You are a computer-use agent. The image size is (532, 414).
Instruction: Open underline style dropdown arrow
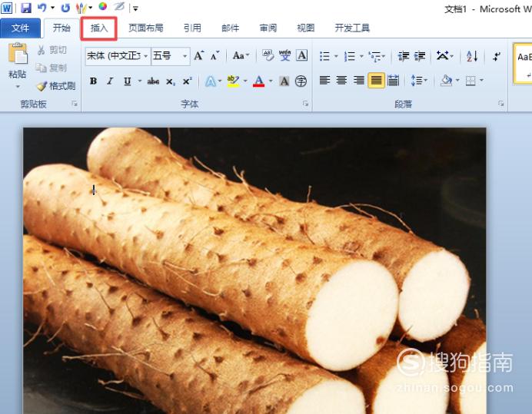pos(139,81)
